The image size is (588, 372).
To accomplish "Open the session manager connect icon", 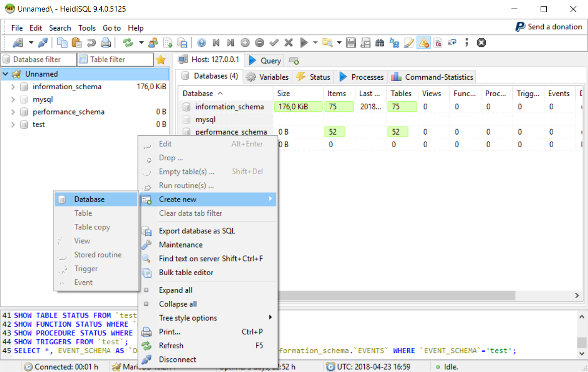I will (x=18, y=43).
